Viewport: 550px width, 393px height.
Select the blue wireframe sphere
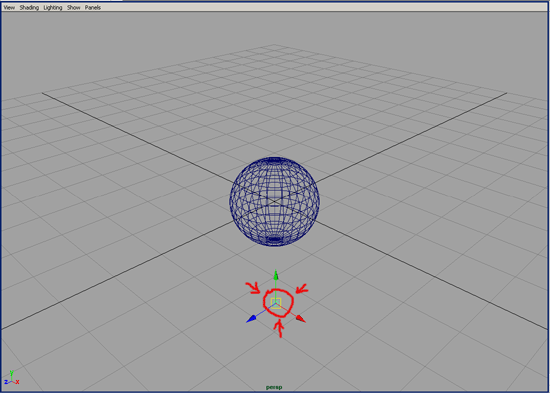(274, 201)
